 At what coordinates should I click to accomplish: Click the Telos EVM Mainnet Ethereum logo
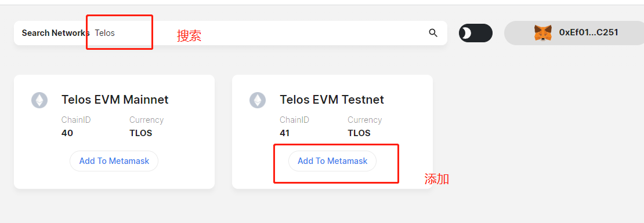coord(39,100)
